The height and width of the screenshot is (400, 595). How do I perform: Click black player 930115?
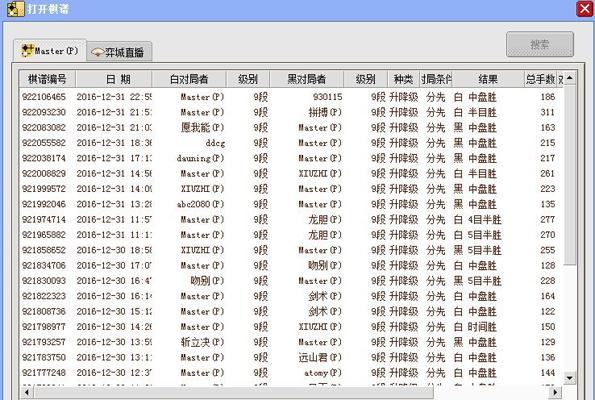tap(327, 97)
